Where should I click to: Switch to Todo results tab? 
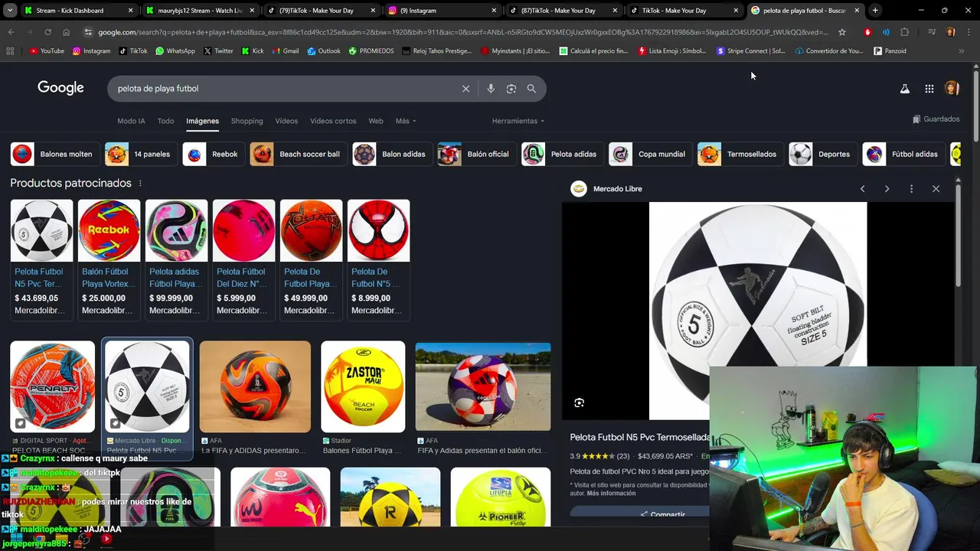pos(165,121)
